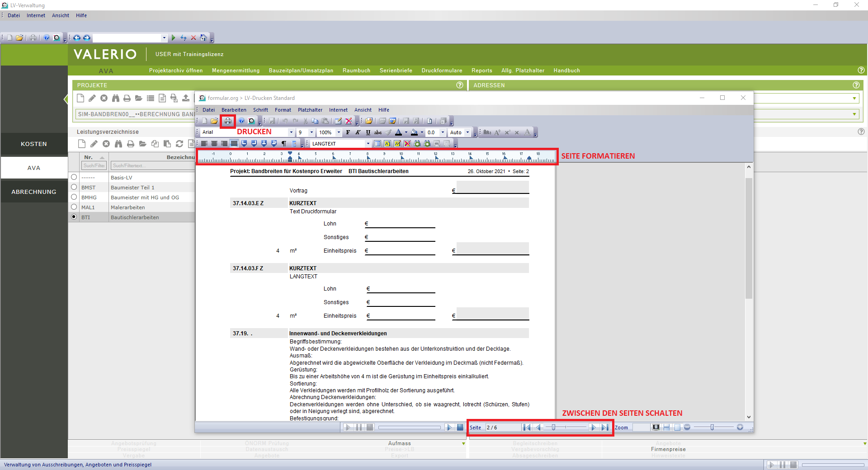
Task: Open the Platzhalter menu
Action: point(310,110)
